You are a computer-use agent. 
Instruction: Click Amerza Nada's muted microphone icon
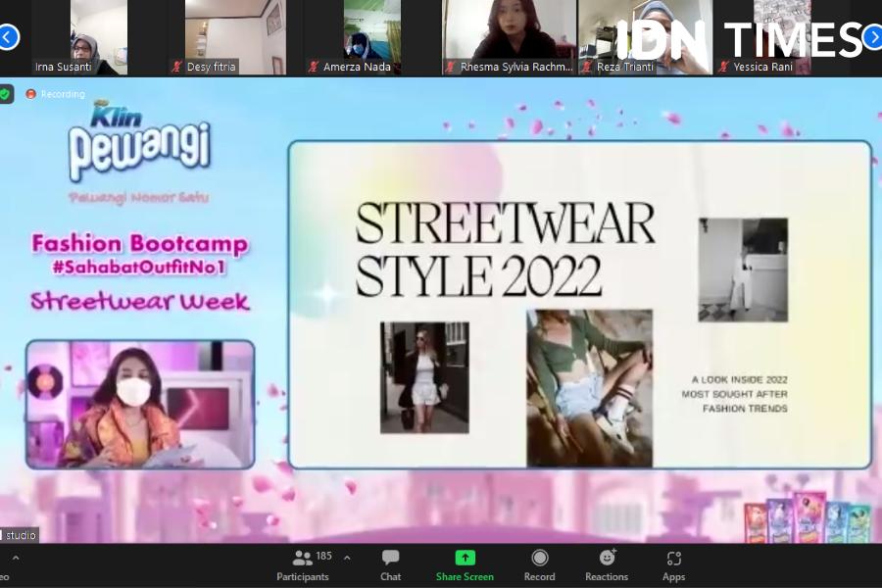pos(314,67)
